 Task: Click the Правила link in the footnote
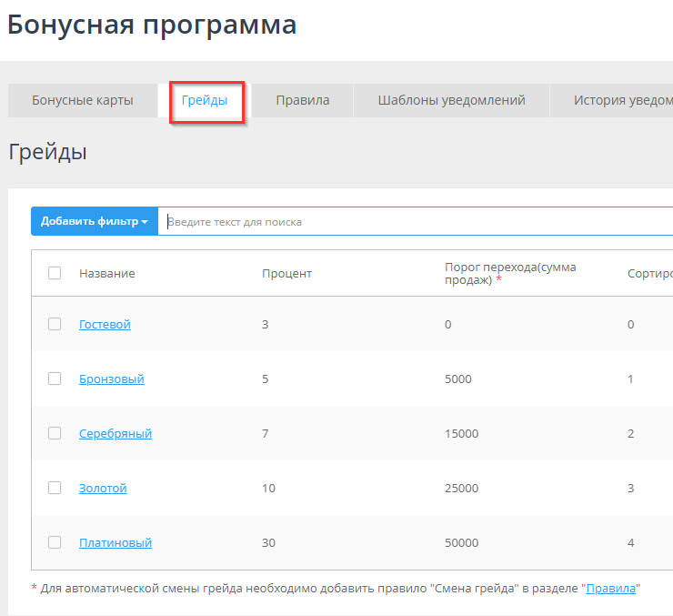click(610, 589)
